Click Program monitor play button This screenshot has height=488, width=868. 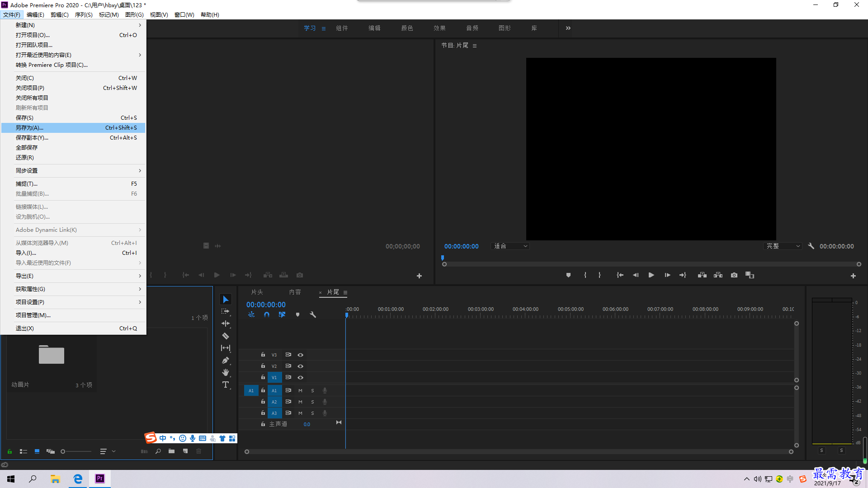[x=651, y=275]
